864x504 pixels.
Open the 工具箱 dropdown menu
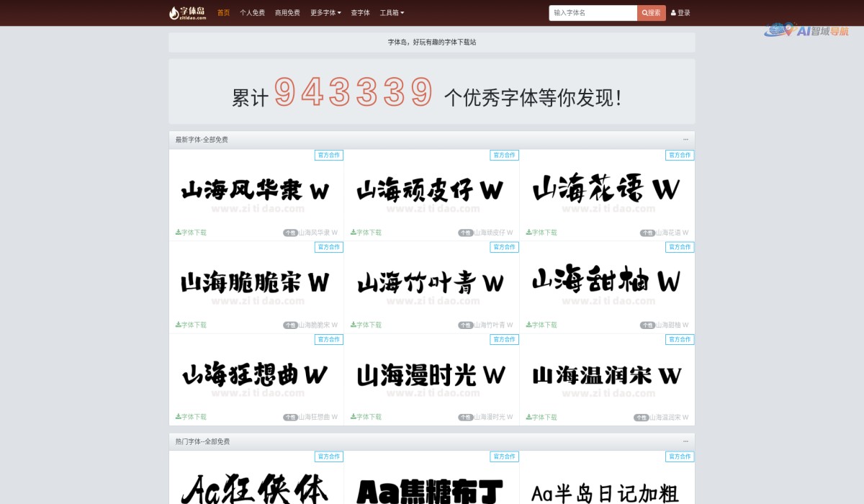392,12
